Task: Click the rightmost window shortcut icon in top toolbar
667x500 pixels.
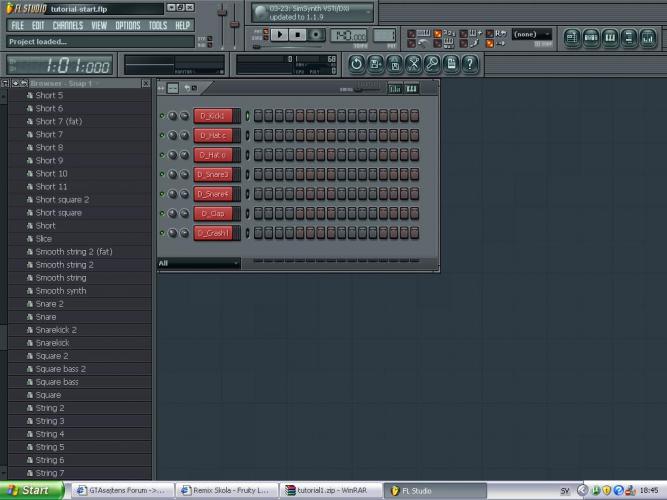Action: click(x=650, y=37)
